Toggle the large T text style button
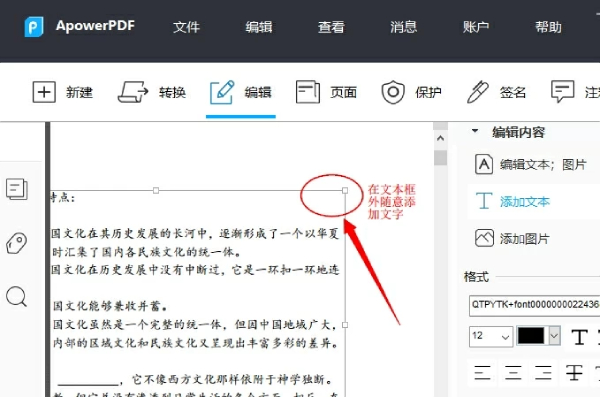This screenshot has height=397, width=600. (x=579, y=337)
